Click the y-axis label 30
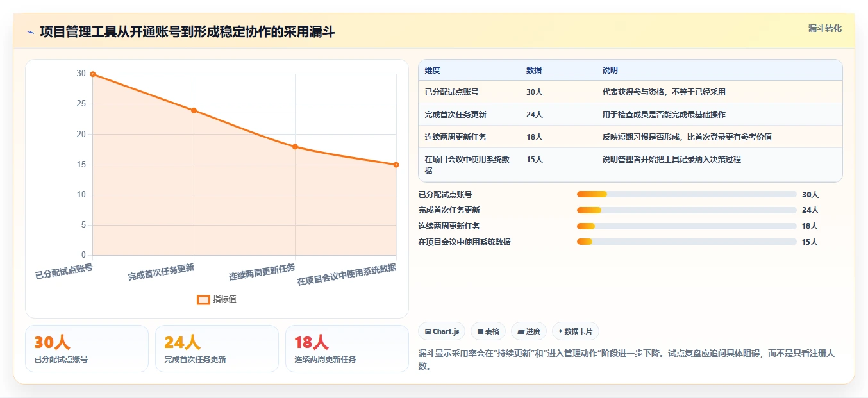Screen dimensions: 868x398 (x=81, y=74)
